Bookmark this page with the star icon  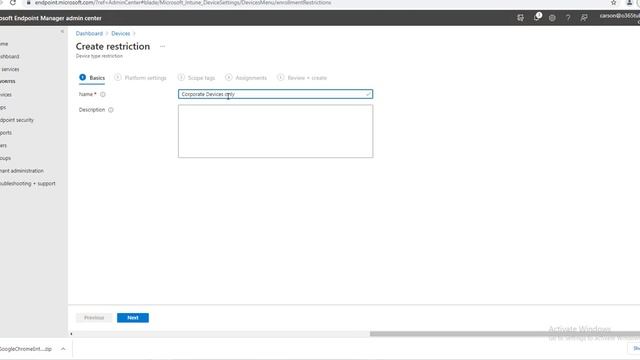point(613,2)
